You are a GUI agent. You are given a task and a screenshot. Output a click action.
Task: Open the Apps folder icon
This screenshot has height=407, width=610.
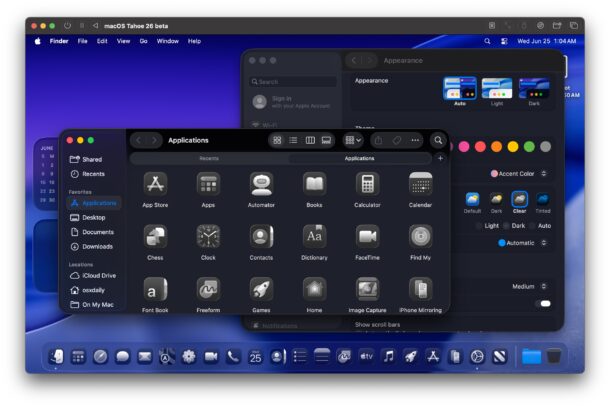(x=208, y=184)
